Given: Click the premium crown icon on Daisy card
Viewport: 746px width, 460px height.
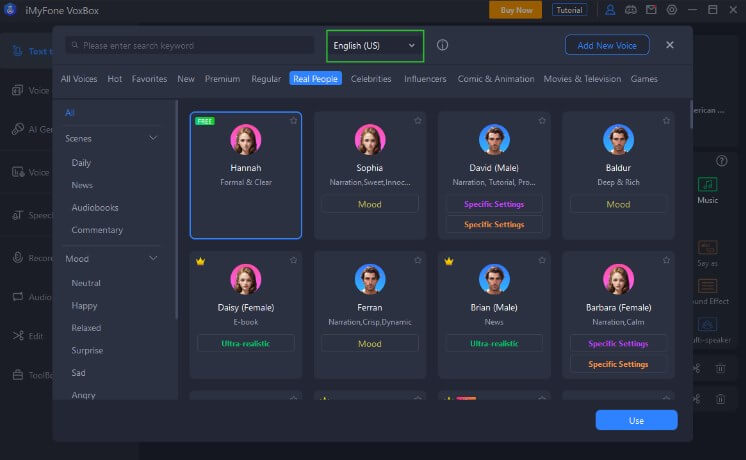Looking at the screenshot, I should (x=200, y=261).
